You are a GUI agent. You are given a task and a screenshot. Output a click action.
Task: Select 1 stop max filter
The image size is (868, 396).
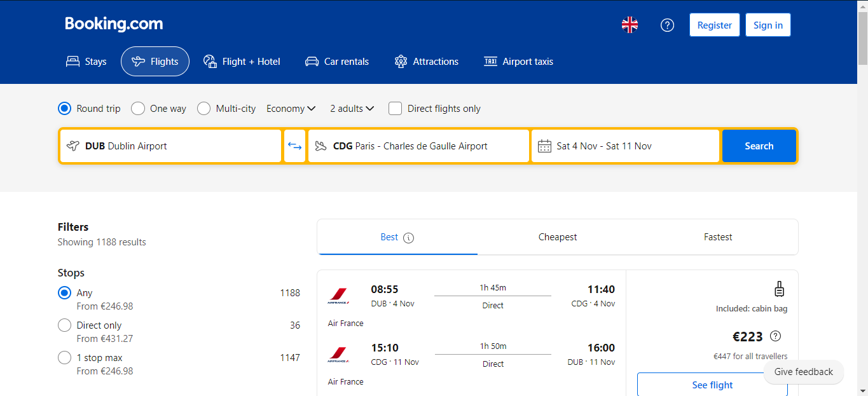pos(64,358)
